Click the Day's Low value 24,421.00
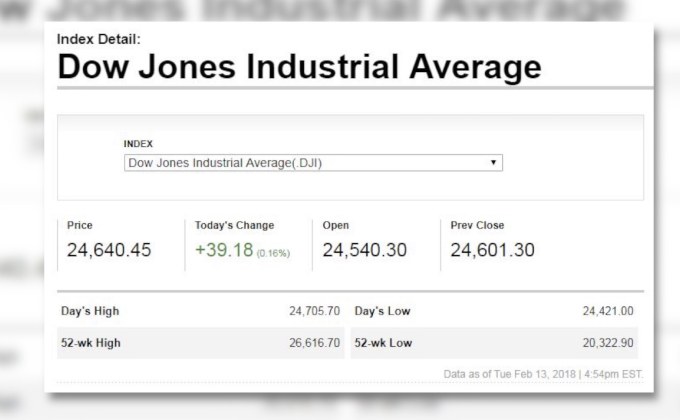 [608, 311]
